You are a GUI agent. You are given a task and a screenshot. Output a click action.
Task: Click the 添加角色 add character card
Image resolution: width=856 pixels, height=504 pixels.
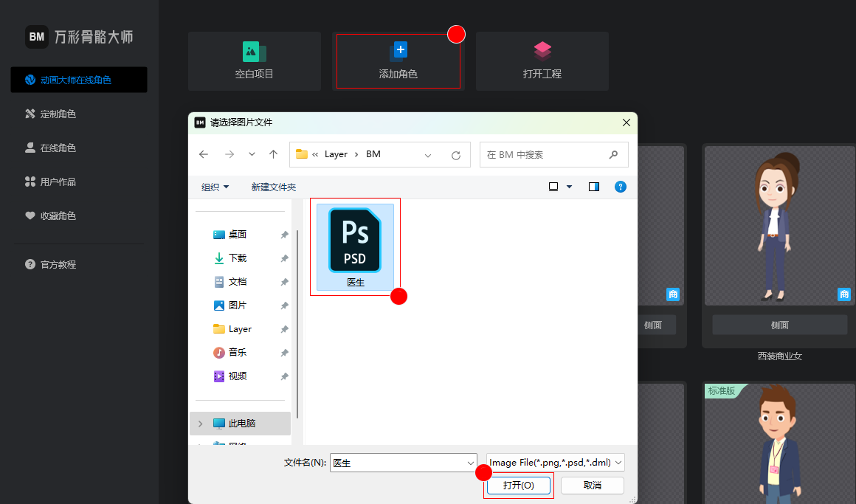click(398, 61)
